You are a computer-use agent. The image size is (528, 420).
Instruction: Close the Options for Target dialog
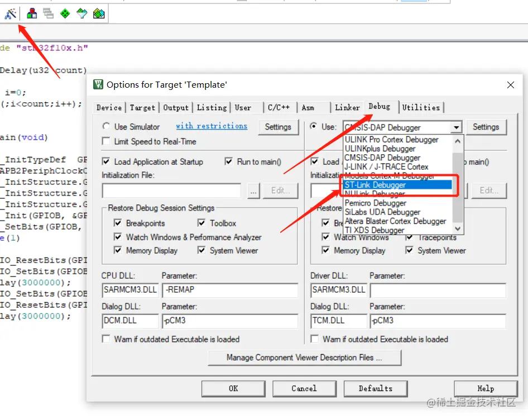click(x=511, y=84)
